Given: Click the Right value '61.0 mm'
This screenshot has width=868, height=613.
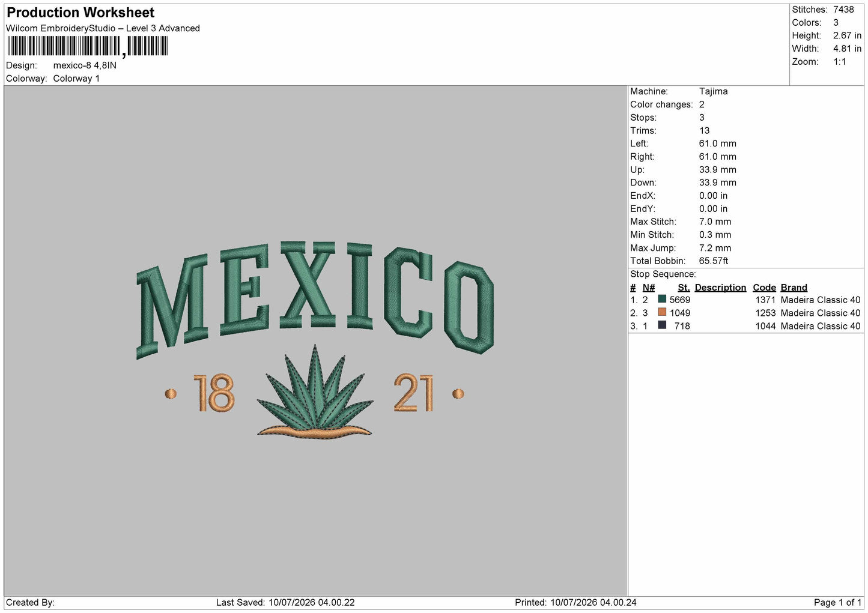Looking at the screenshot, I should point(717,157).
